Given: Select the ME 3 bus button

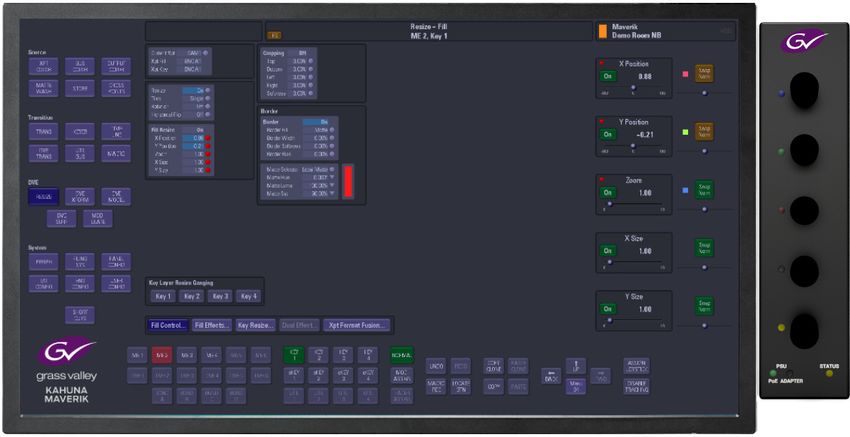Looking at the screenshot, I should (186, 355).
